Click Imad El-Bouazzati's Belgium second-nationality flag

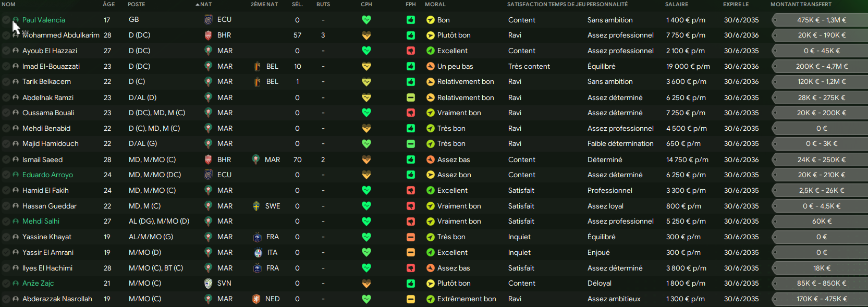pyautogui.click(x=257, y=66)
